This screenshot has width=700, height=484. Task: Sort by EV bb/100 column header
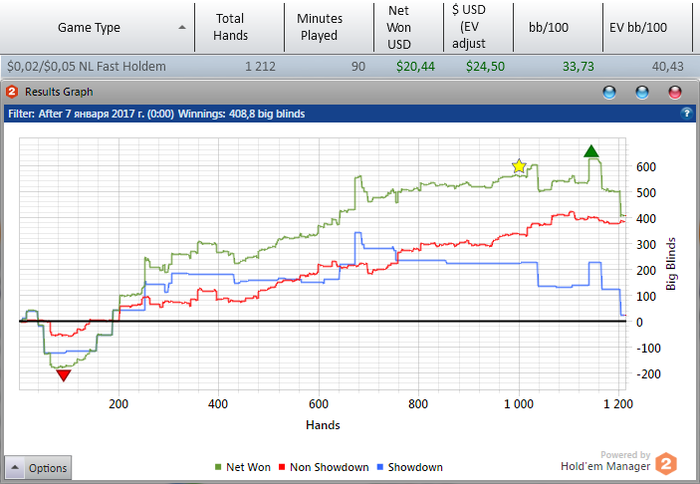647,27
